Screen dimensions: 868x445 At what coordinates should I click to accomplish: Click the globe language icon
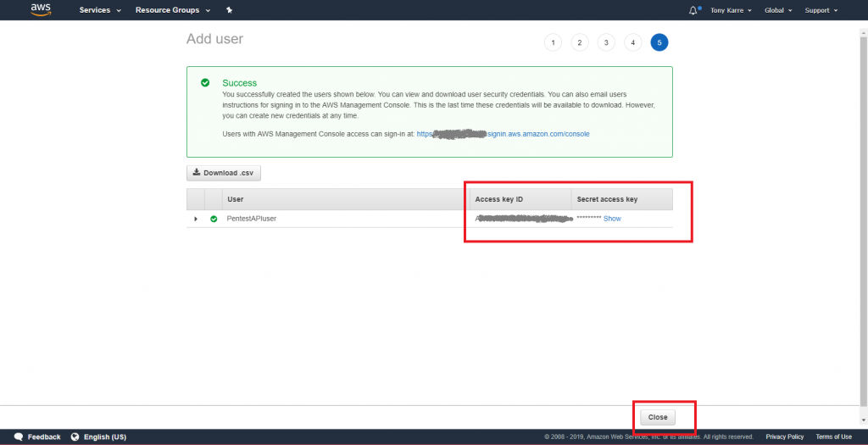(75, 437)
